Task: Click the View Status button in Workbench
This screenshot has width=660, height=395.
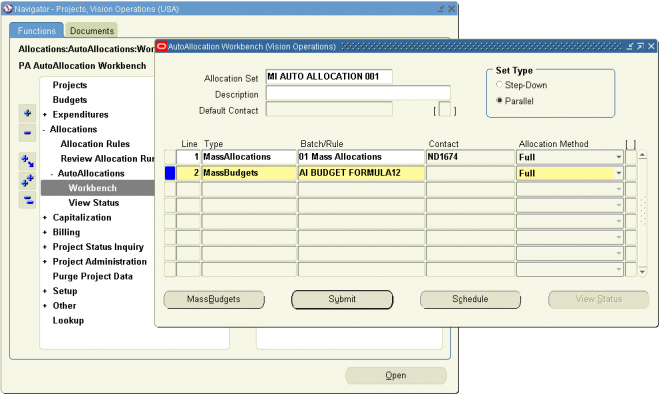Action: pos(599,299)
